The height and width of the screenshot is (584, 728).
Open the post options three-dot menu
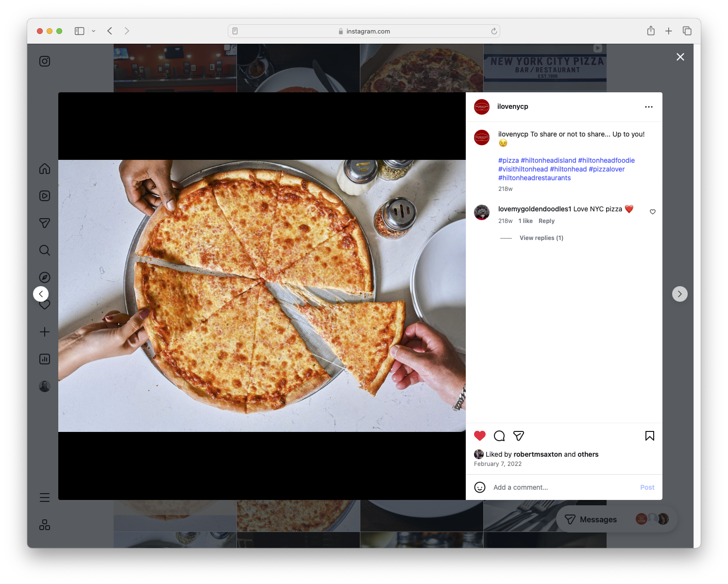point(649,106)
